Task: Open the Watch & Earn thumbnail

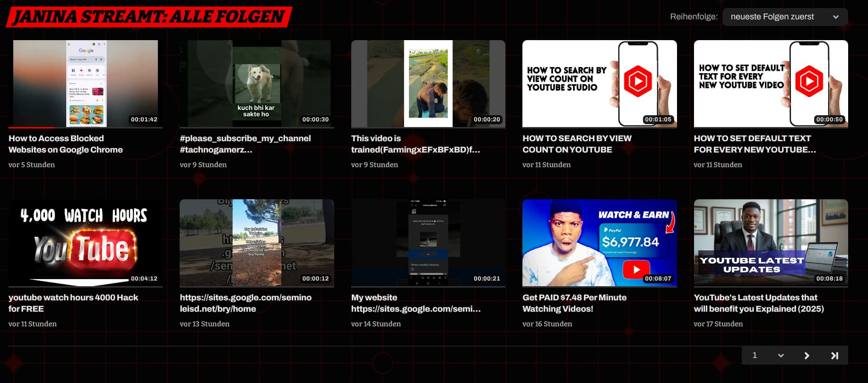Action: pos(599,243)
